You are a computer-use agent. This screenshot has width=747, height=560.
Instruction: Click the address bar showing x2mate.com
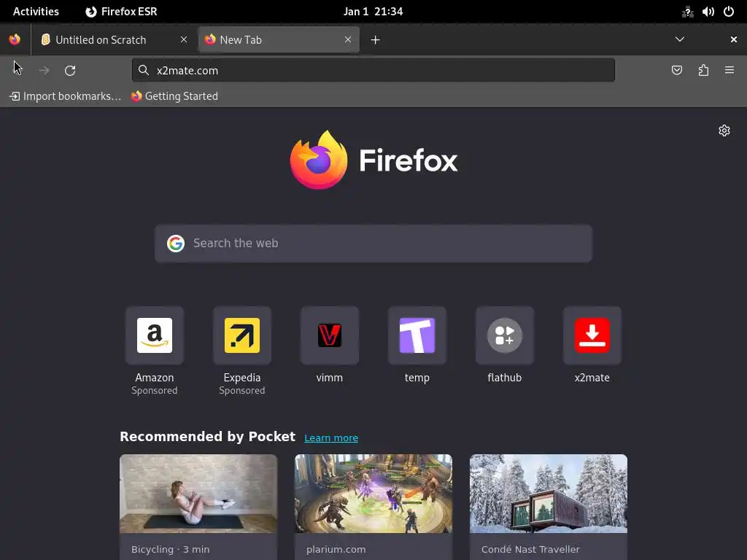point(373,71)
